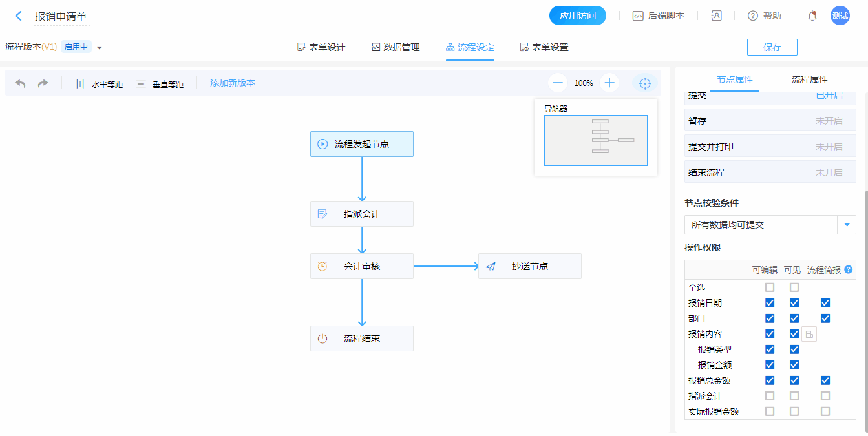The width and height of the screenshot is (868, 436).
Task: Open the 表单设计 tab
Action: [321, 47]
